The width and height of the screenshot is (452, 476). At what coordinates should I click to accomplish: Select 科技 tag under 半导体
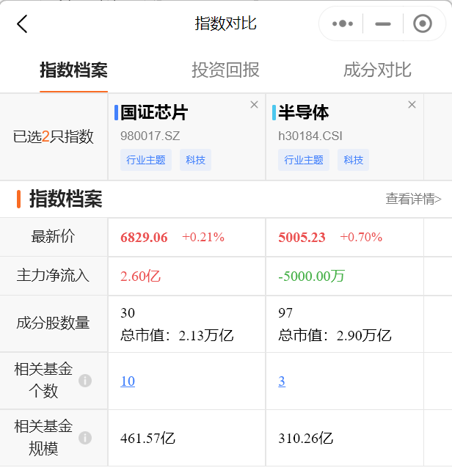click(353, 160)
